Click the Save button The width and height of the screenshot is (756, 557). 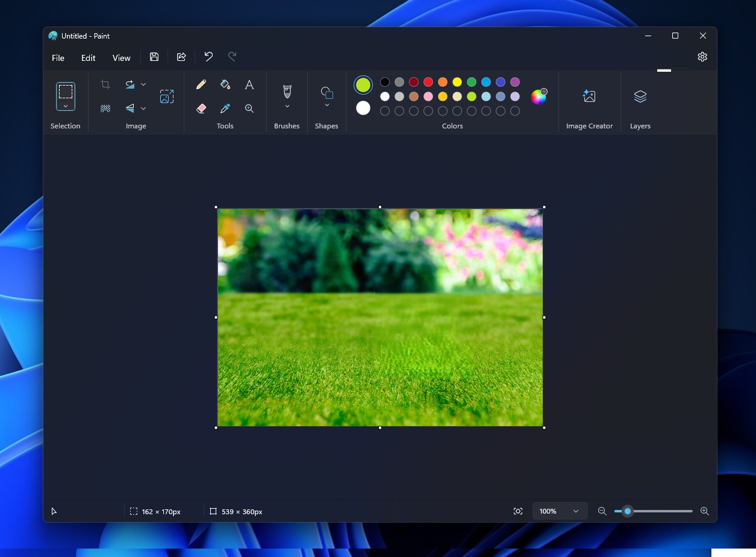[154, 57]
